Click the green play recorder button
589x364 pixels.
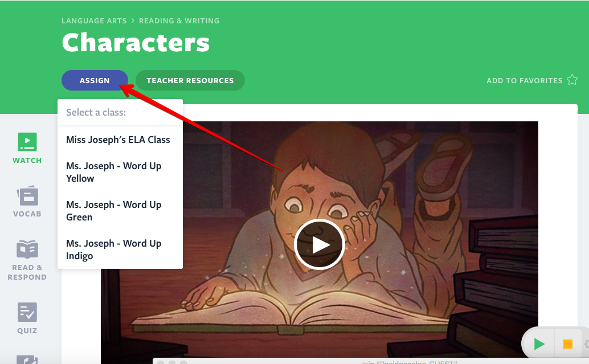click(x=539, y=343)
